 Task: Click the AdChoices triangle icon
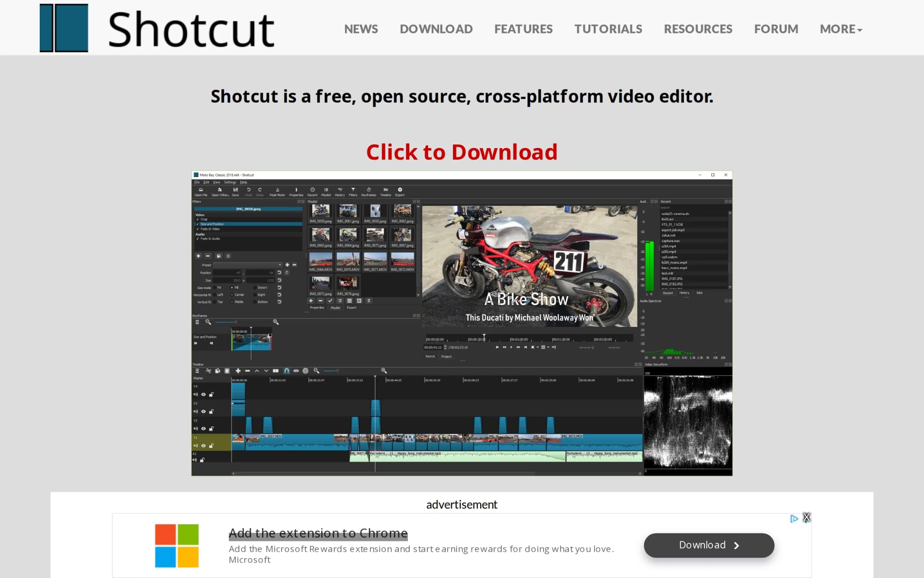click(794, 518)
